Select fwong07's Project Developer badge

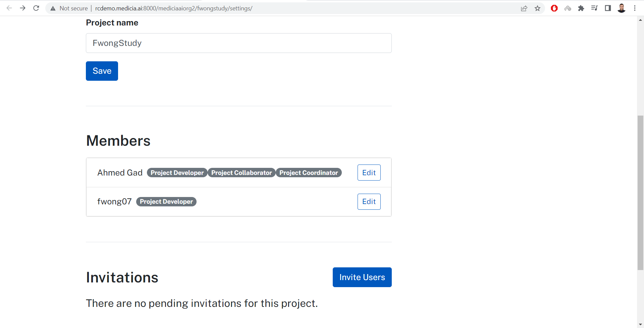[x=166, y=202]
